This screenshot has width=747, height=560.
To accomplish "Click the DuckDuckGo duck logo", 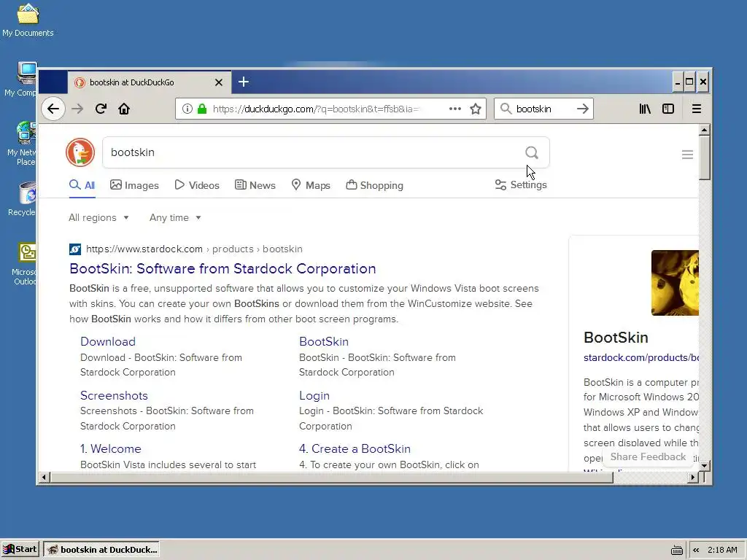I will [x=80, y=152].
